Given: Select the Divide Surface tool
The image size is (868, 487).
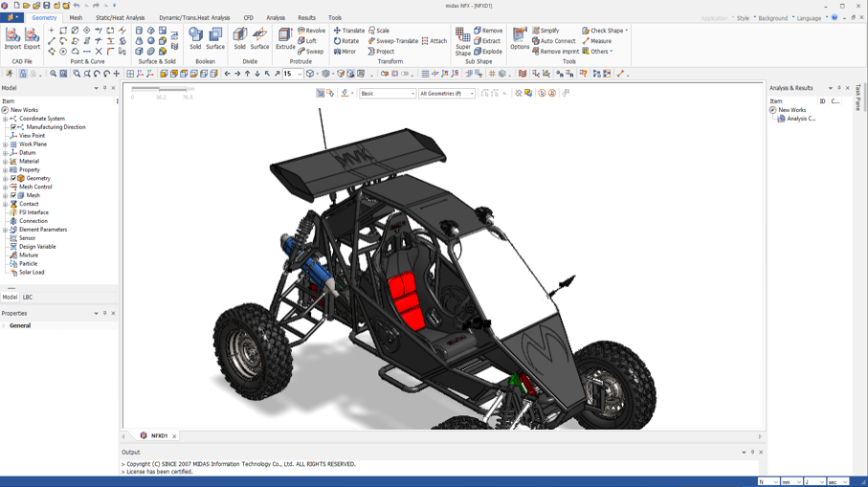Looking at the screenshot, I should coord(259,38).
